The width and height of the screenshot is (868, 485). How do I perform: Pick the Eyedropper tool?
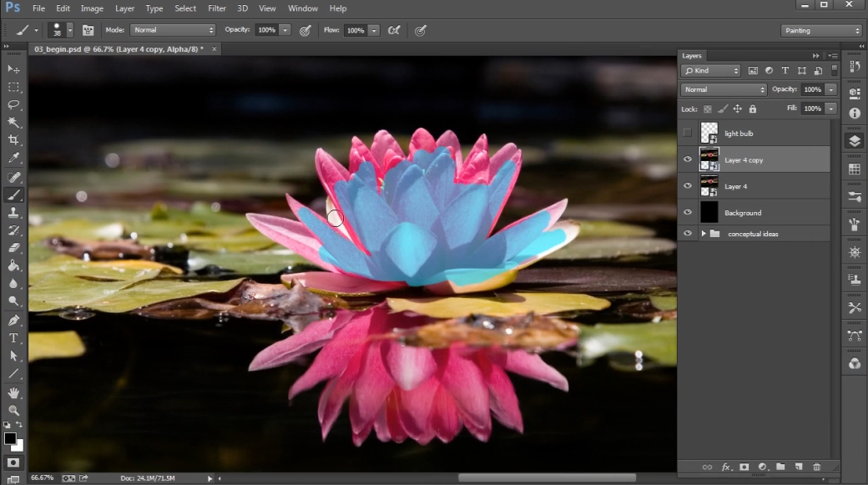pyautogui.click(x=14, y=158)
